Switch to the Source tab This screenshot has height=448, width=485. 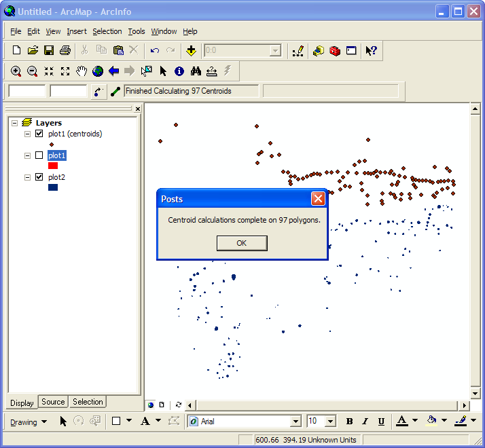[53, 402]
